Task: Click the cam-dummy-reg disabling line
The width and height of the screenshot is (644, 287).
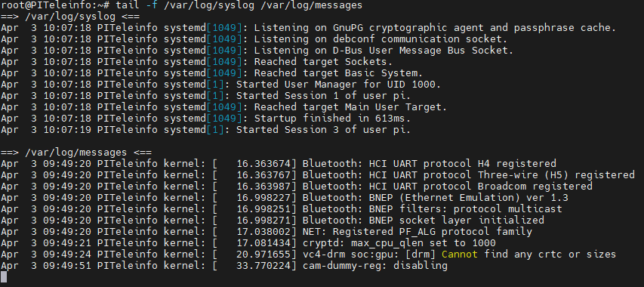Action: tap(223, 265)
